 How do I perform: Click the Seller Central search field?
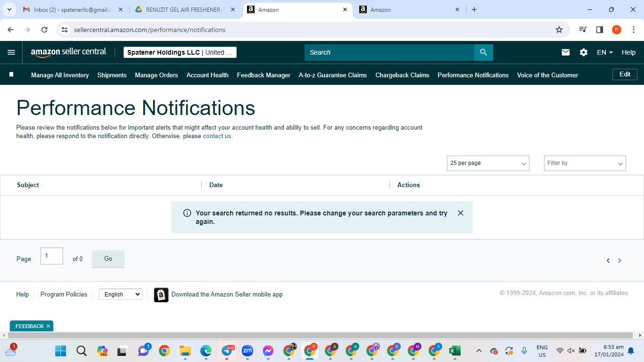tap(389, 52)
